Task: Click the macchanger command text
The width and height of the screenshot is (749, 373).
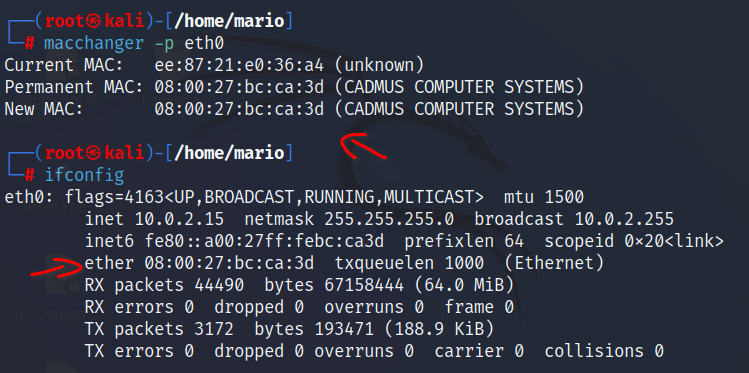Action: pyautogui.click(x=94, y=43)
